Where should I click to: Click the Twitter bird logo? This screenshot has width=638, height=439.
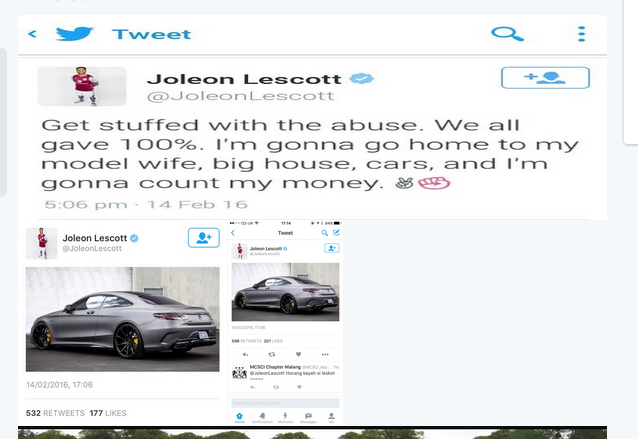[74, 33]
